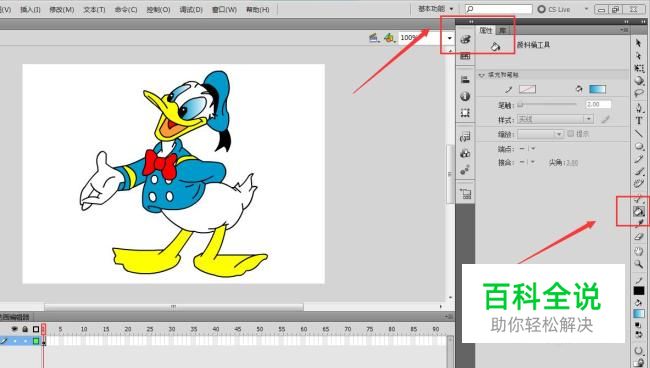Viewport: 650px width, 368px height.
Task: Select the Pen tool
Action: click(x=639, y=108)
